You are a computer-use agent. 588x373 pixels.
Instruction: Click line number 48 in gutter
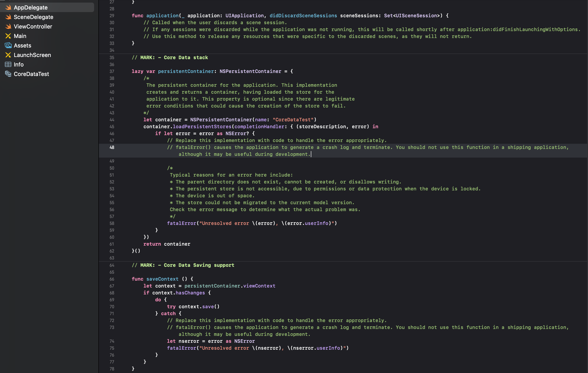[112, 147]
